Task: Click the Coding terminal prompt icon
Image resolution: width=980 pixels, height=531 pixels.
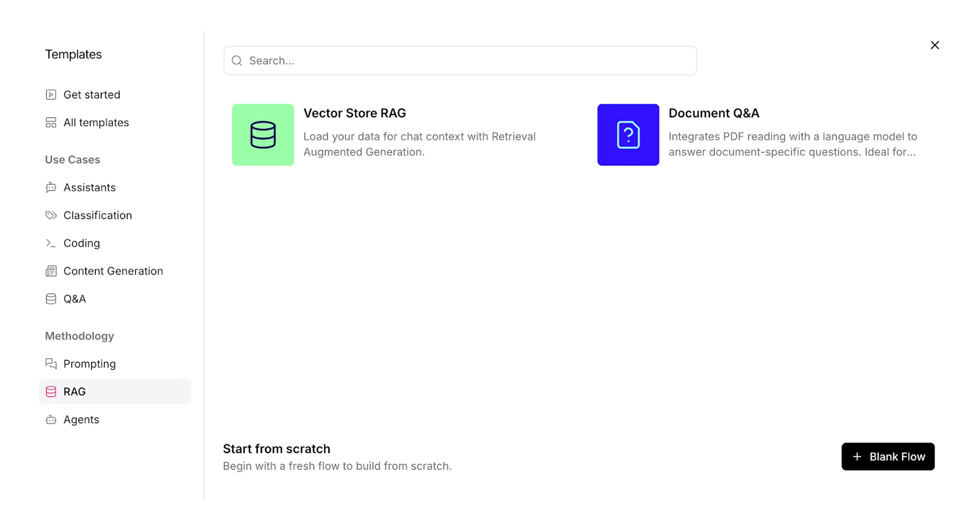Action: coord(51,243)
